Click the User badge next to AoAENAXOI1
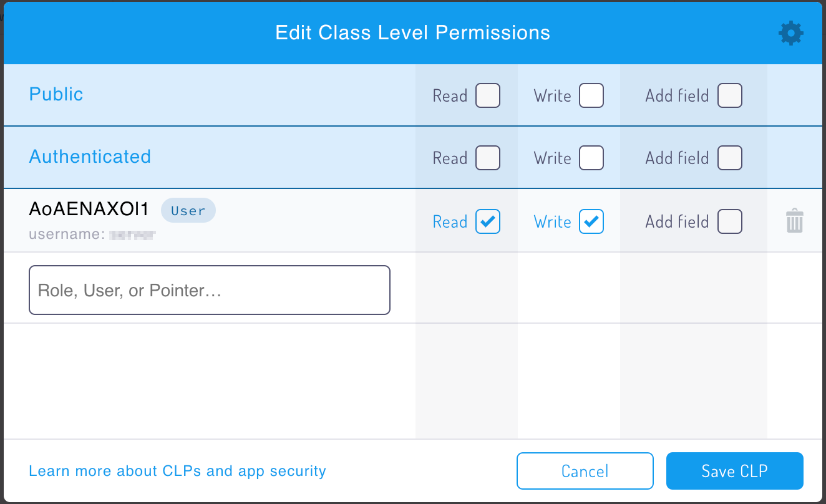The height and width of the screenshot is (504, 826). tap(188, 211)
